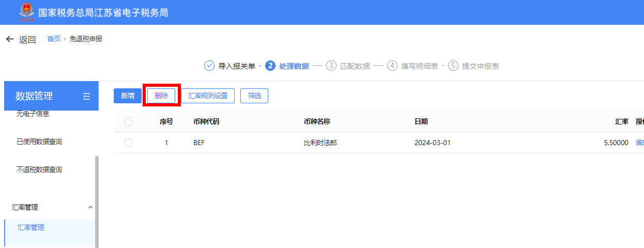
Task: Collapse the 汇率管理 section chevron
Action: coord(90,207)
